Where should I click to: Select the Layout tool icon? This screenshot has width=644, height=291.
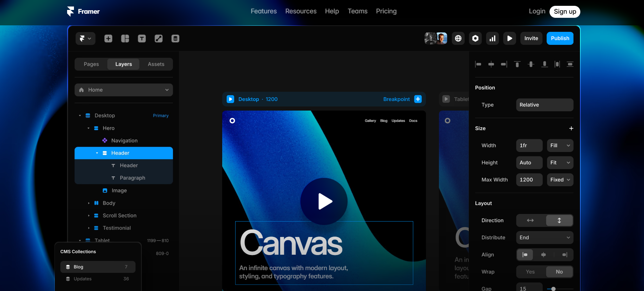(x=125, y=39)
